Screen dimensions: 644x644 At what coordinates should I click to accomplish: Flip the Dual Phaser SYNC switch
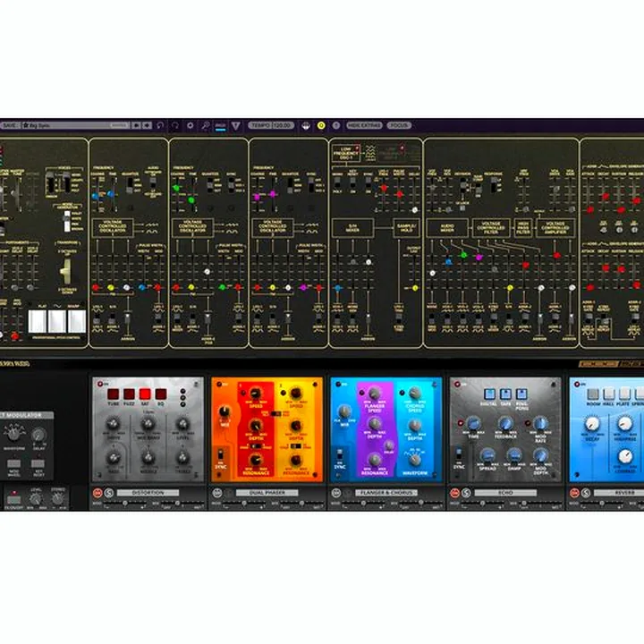point(221,454)
